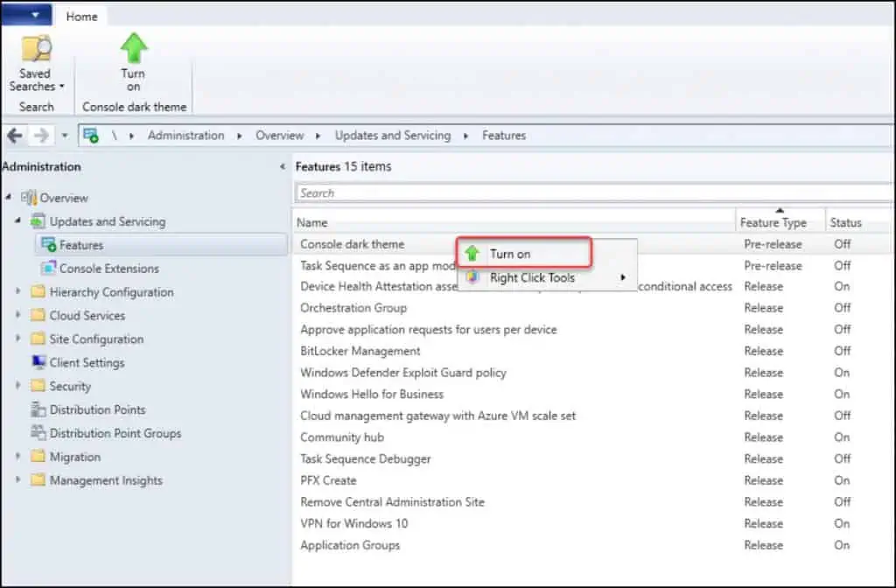This screenshot has width=896, height=588.
Task: Click the Migration folder icon
Action: pos(38,456)
